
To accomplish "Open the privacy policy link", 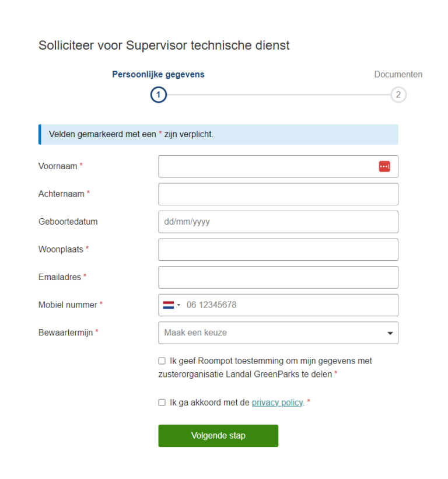I will pos(276,402).
